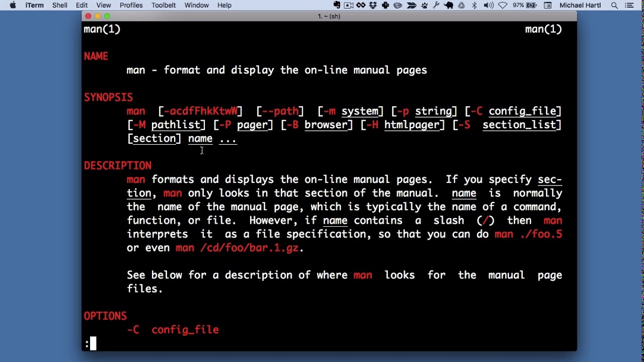
Task: Click the calendar/date menu bar icon
Action: pyautogui.click(x=548, y=5)
